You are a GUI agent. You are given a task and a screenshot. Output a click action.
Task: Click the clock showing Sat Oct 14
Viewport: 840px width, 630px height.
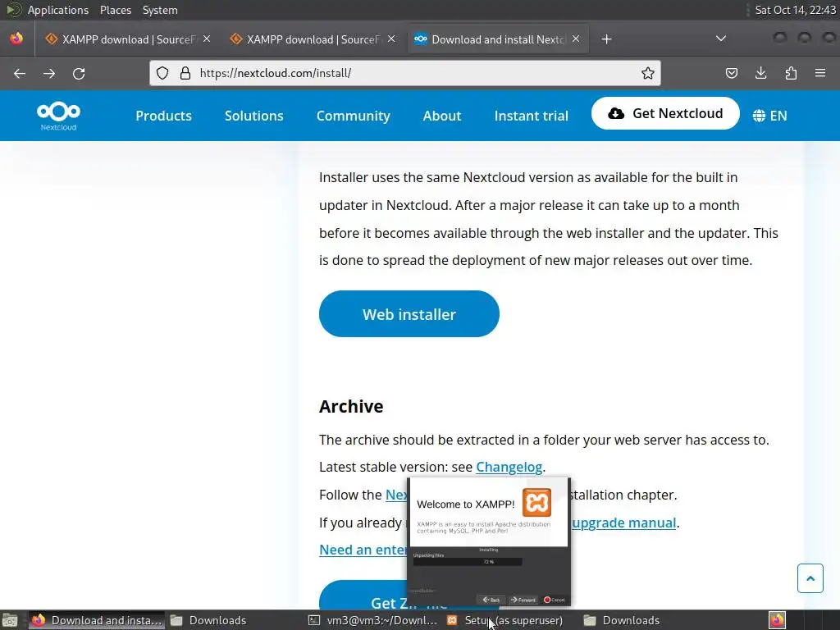click(795, 10)
